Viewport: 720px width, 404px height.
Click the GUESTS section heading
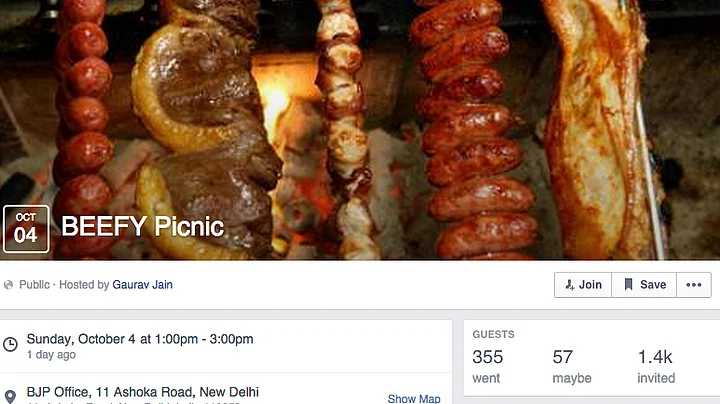click(493, 334)
